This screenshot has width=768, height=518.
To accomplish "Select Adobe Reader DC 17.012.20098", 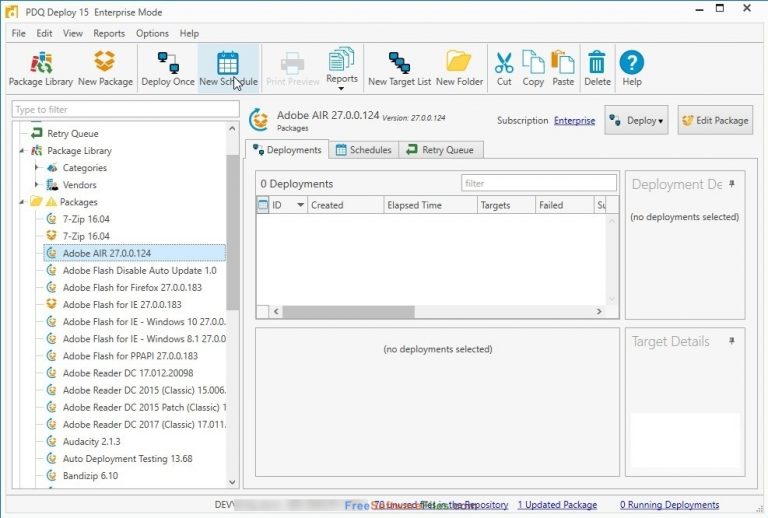I will (x=128, y=373).
